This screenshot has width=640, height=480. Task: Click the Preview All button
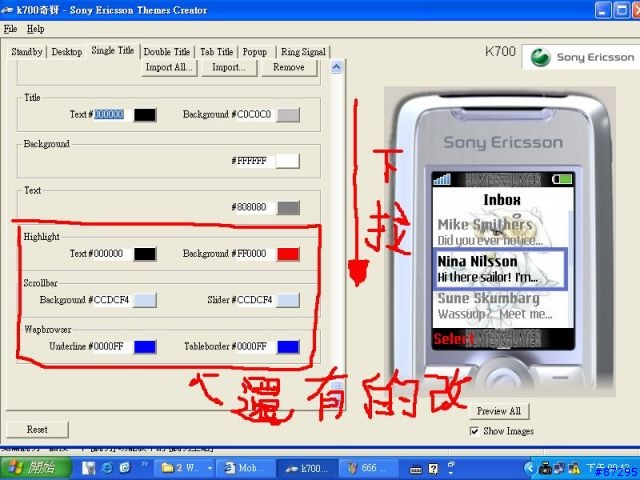point(499,411)
